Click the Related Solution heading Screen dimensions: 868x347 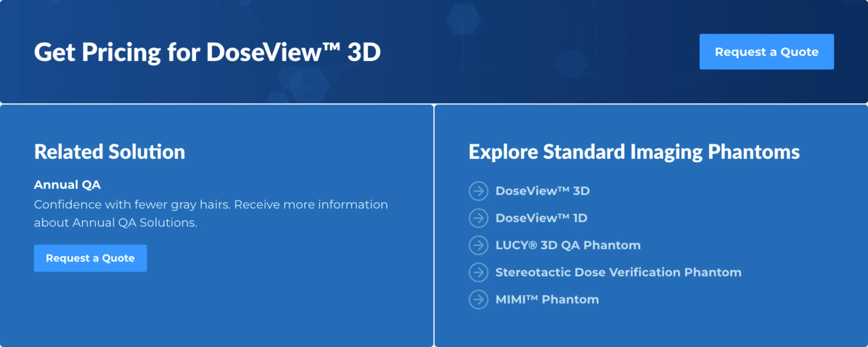[x=109, y=152]
